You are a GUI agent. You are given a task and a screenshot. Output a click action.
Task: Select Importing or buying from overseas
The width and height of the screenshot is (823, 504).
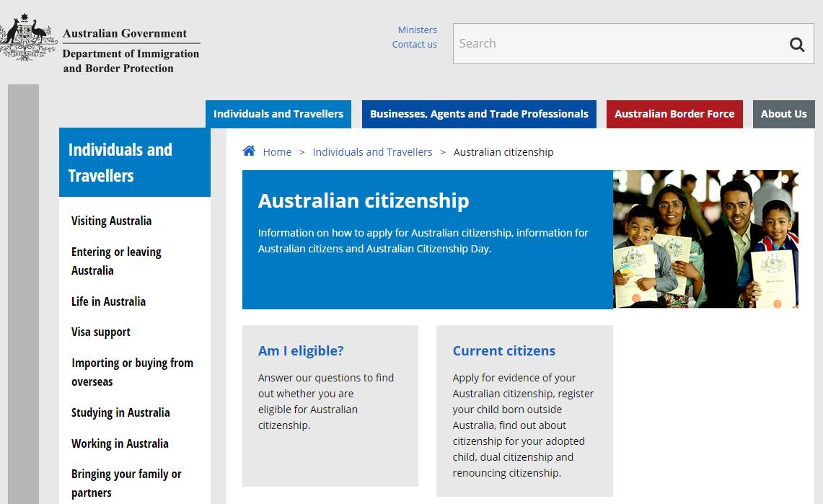132,372
